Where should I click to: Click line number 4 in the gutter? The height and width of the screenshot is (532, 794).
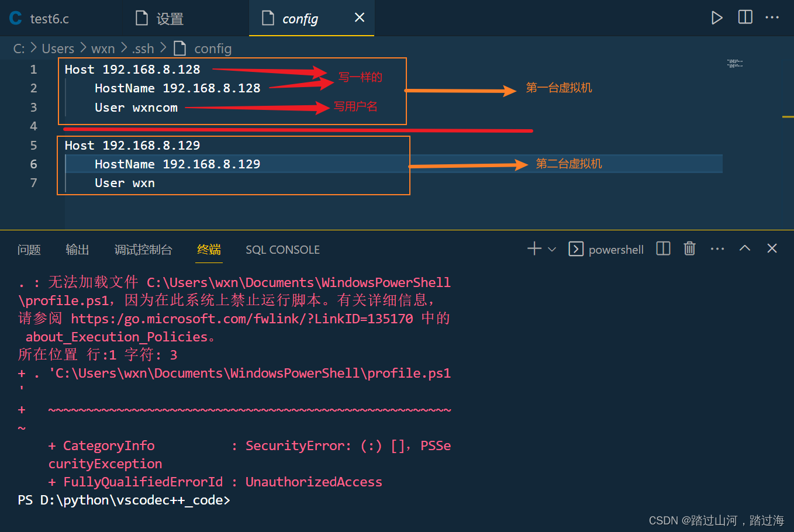click(x=33, y=126)
